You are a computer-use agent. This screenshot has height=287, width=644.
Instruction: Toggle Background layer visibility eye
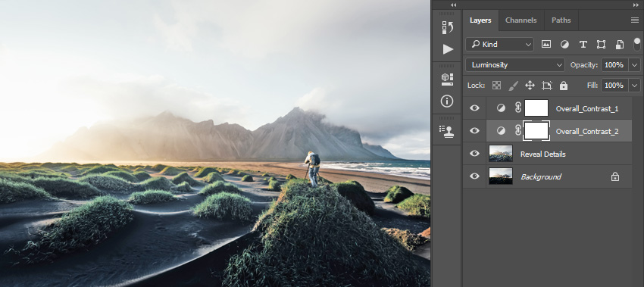click(474, 176)
